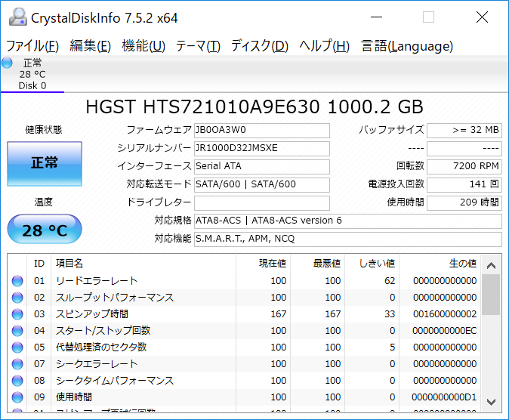Open the 編集(E) menu
509x420 pixels.
[x=90, y=46]
